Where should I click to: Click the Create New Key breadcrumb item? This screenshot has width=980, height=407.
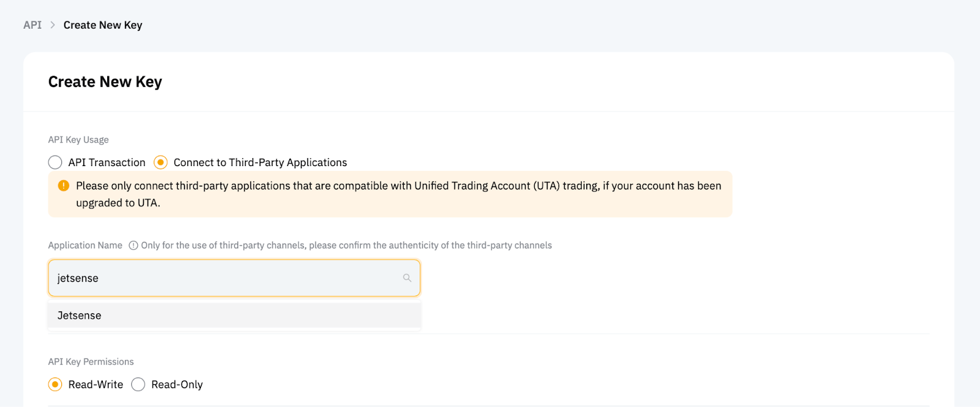[103, 25]
